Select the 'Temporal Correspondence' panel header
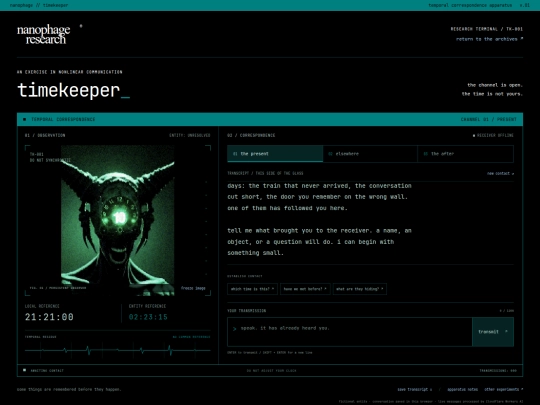The width and height of the screenshot is (540, 405). click(63, 120)
